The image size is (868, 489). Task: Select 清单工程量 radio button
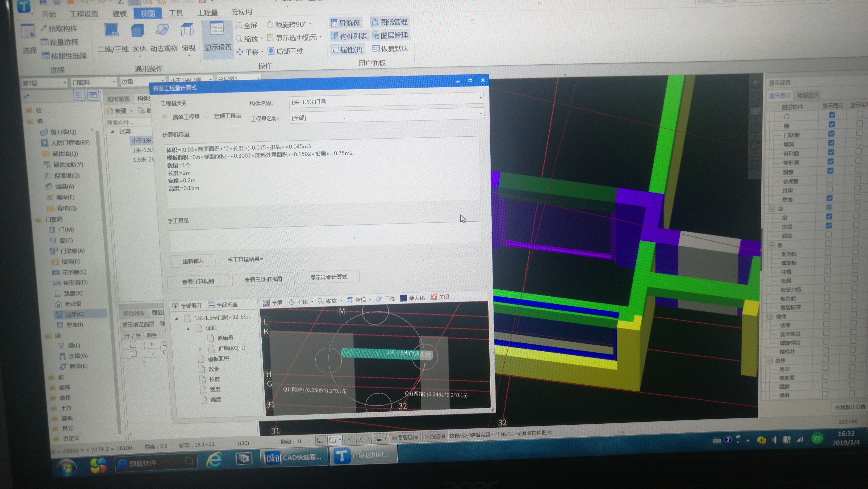[x=165, y=117]
